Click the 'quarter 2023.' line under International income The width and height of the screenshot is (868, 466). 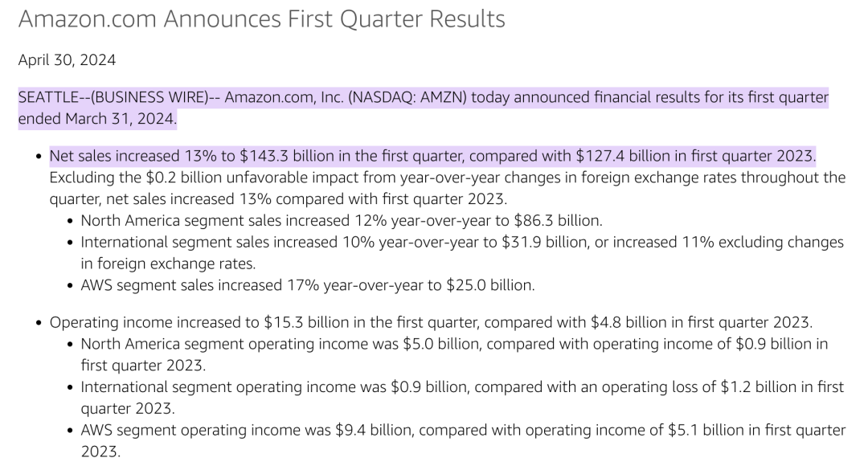point(128,408)
